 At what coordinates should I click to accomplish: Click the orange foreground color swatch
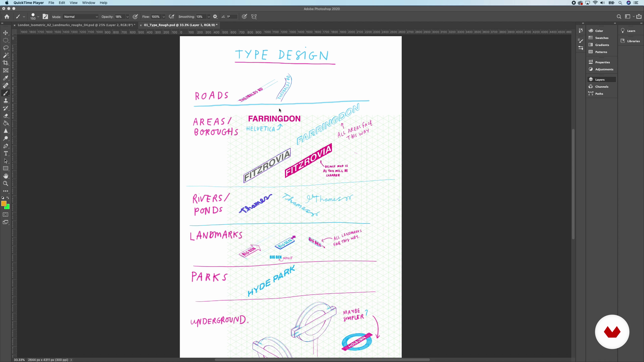[4, 204]
